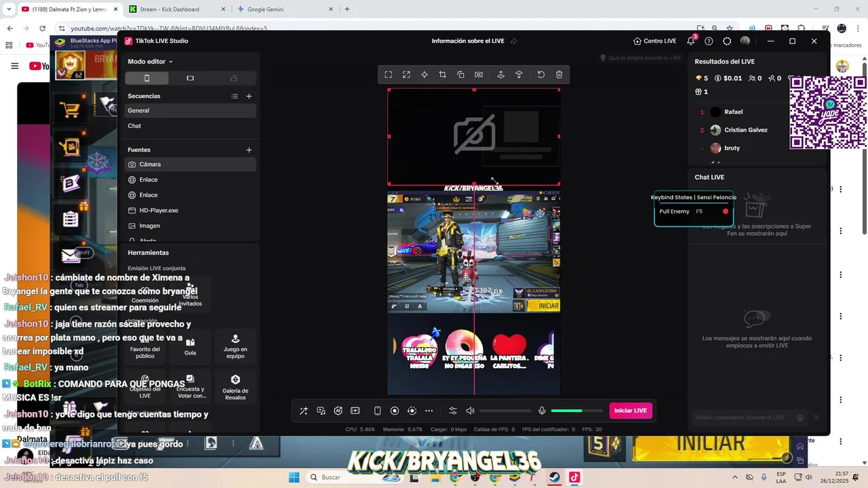
Task: Reset the source transform with undo icon
Action: [541, 75]
